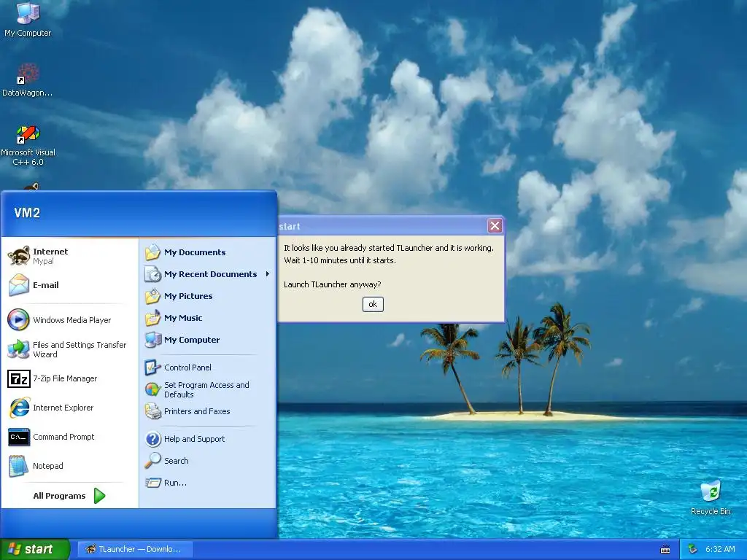Click "Wait 1-10 minutes until it starts." text
Screen dimensions: 747x560
coord(340,260)
